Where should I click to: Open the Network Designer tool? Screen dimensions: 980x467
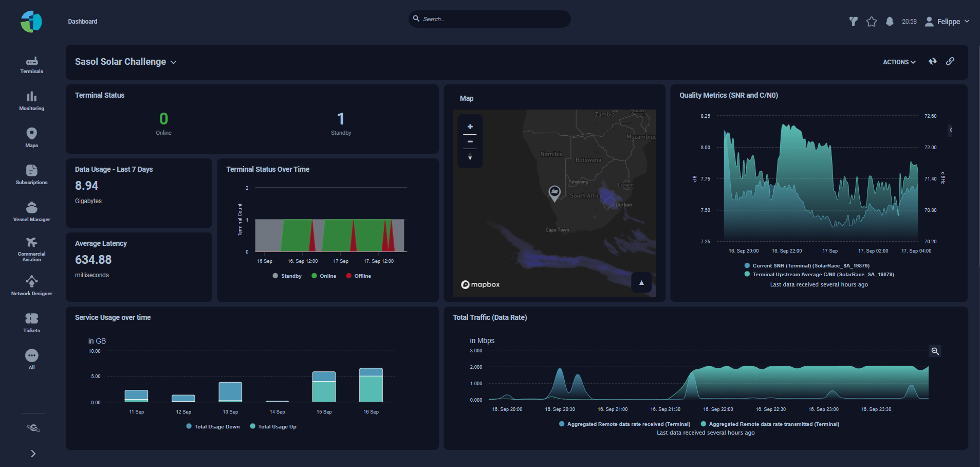[32, 285]
